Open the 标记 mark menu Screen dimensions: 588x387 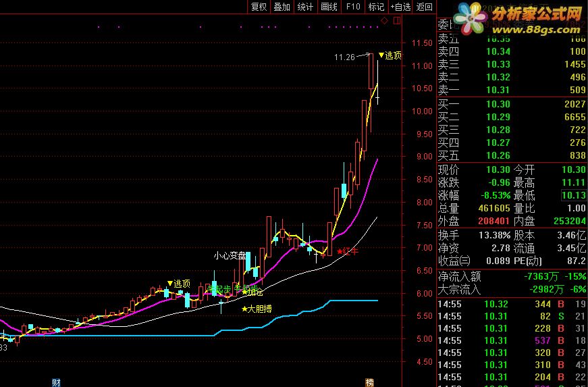(x=376, y=7)
